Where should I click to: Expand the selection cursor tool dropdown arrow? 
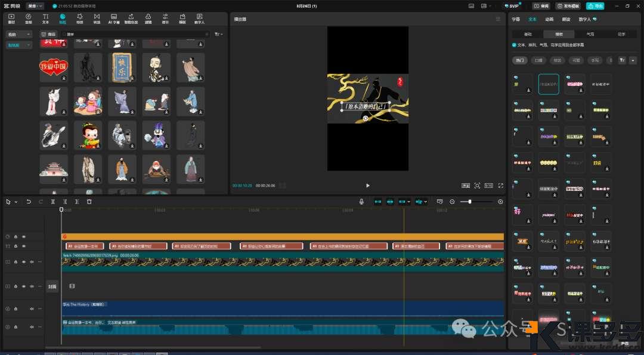click(16, 202)
